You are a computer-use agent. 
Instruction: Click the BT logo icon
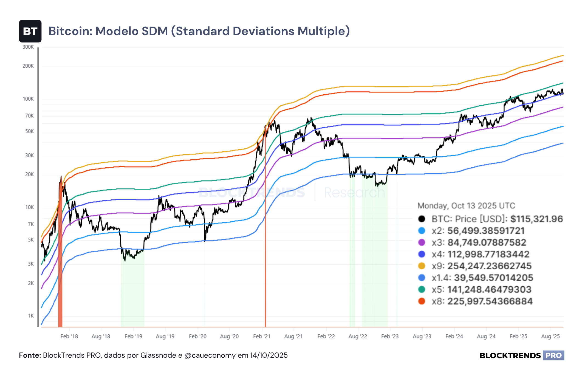tap(30, 31)
